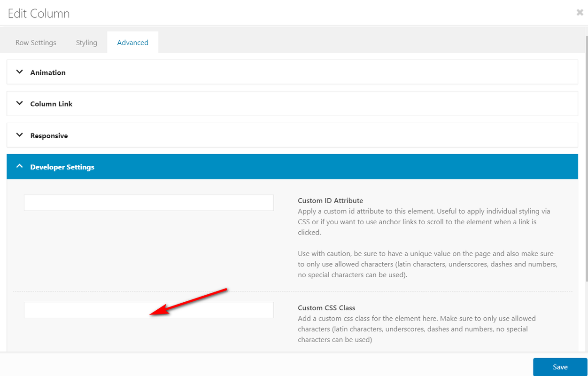Open the Styling tab

point(86,42)
